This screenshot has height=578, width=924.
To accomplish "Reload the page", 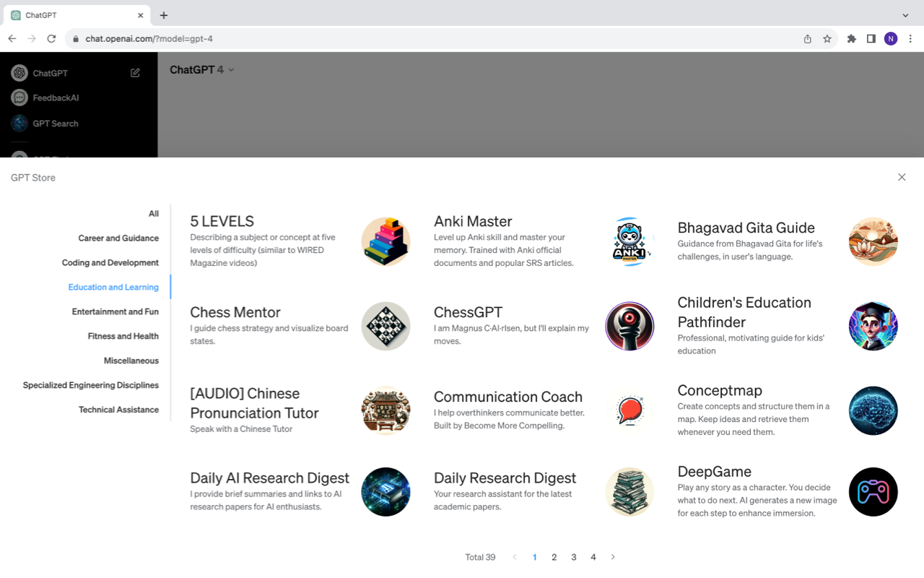I will click(x=51, y=39).
